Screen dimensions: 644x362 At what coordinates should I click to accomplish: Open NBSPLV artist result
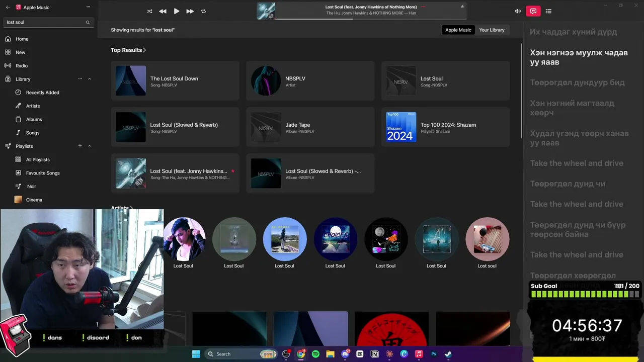[x=310, y=80]
